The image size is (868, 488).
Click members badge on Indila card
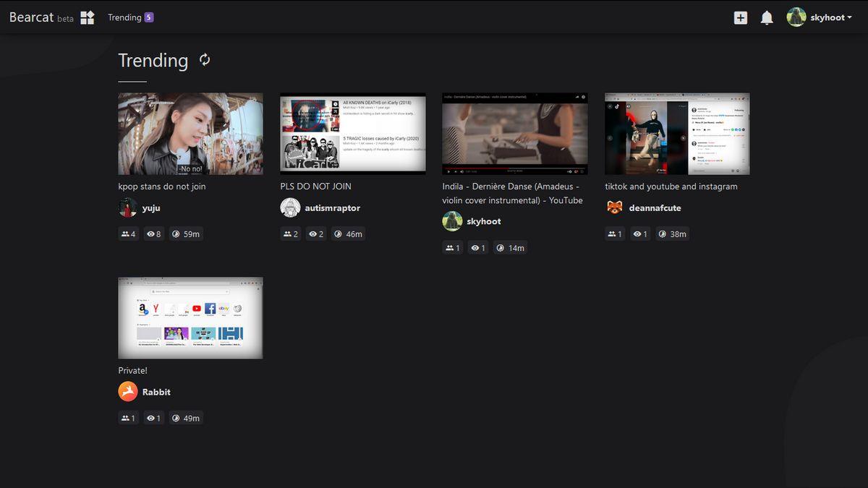click(x=453, y=248)
